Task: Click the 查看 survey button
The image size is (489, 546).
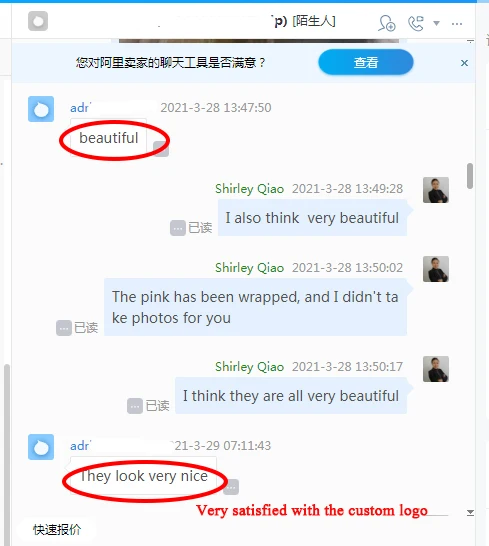Action: click(366, 62)
